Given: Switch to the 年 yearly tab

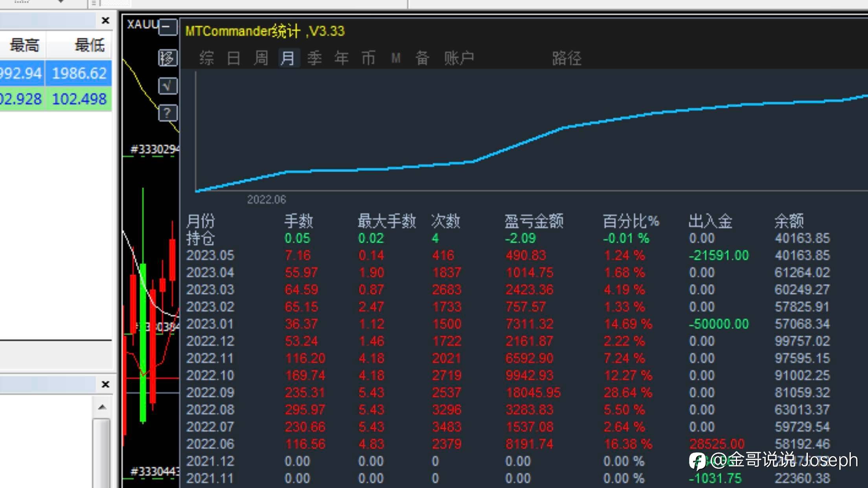Looking at the screenshot, I should (x=341, y=58).
